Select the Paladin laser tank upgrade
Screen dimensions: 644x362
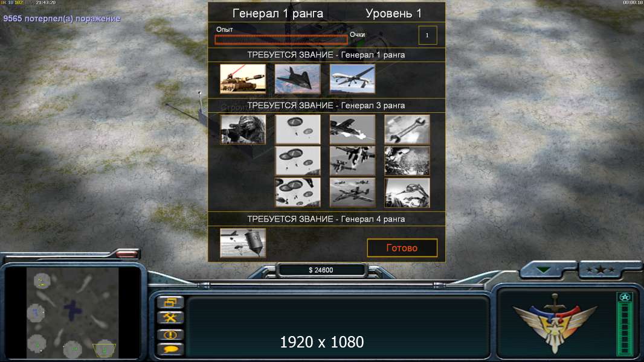point(243,78)
